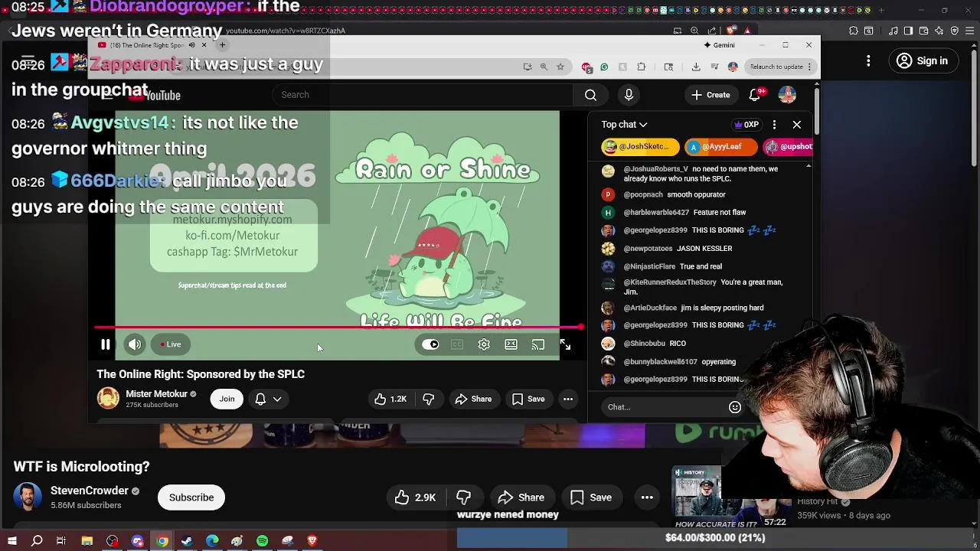Open the Brave main hamburger menu
The height and width of the screenshot is (551, 980).
point(970,31)
